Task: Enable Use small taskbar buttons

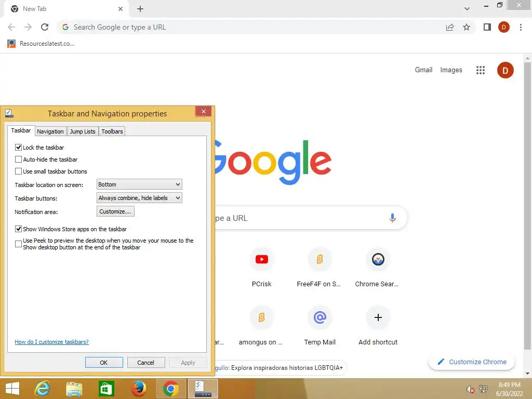Action: [18, 171]
